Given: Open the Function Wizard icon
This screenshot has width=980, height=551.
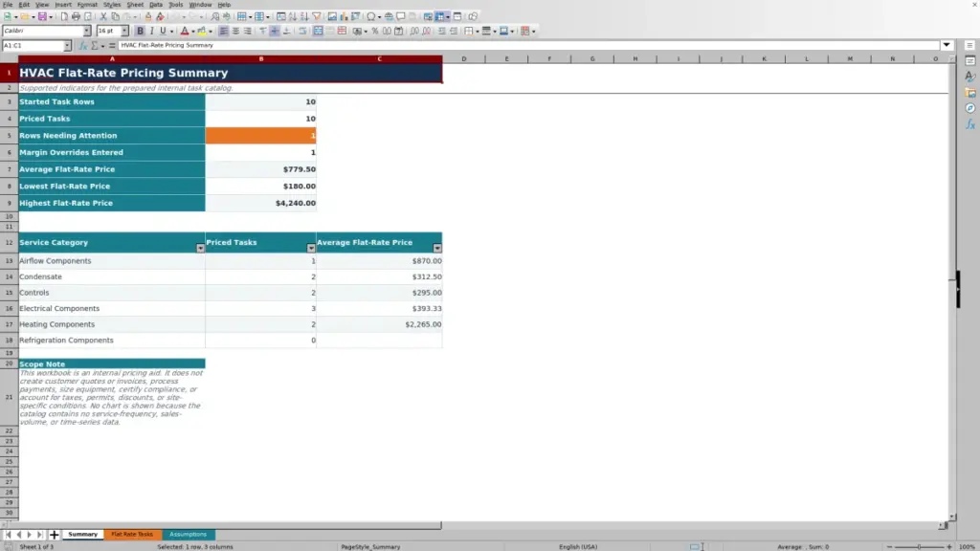Looking at the screenshot, I should (83, 46).
